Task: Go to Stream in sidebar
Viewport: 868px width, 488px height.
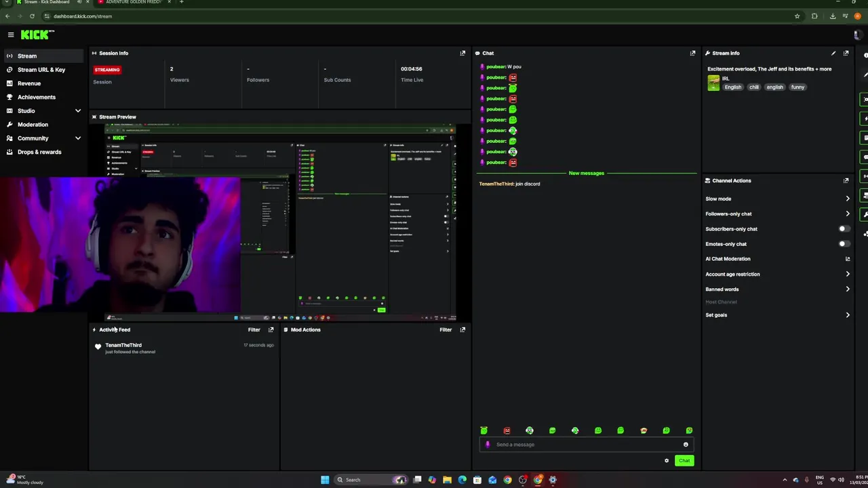Action: point(43,56)
